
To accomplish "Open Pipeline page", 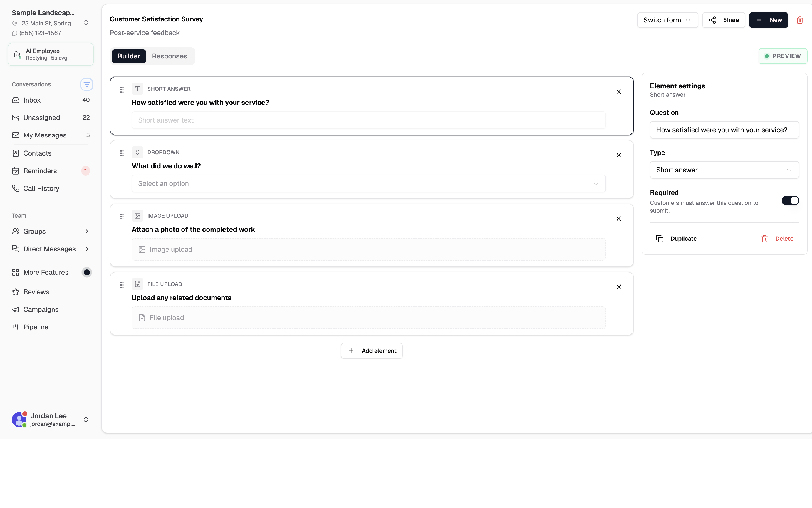I will (51, 327).
